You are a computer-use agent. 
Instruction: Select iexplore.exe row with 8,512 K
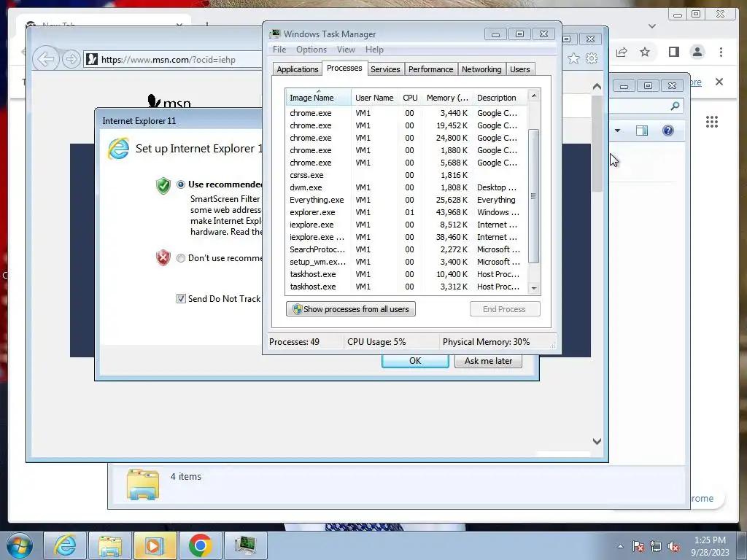406,225
